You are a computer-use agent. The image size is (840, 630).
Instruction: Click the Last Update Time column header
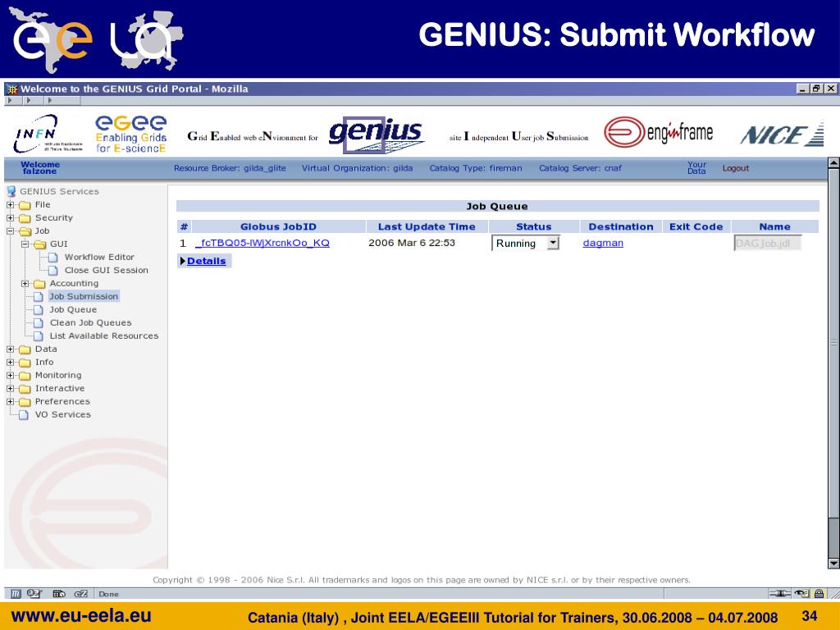427,226
